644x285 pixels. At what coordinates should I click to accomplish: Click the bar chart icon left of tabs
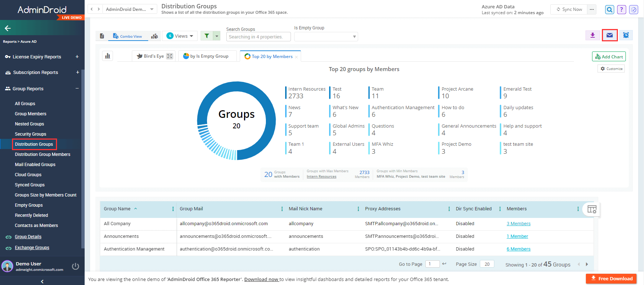tap(108, 56)
